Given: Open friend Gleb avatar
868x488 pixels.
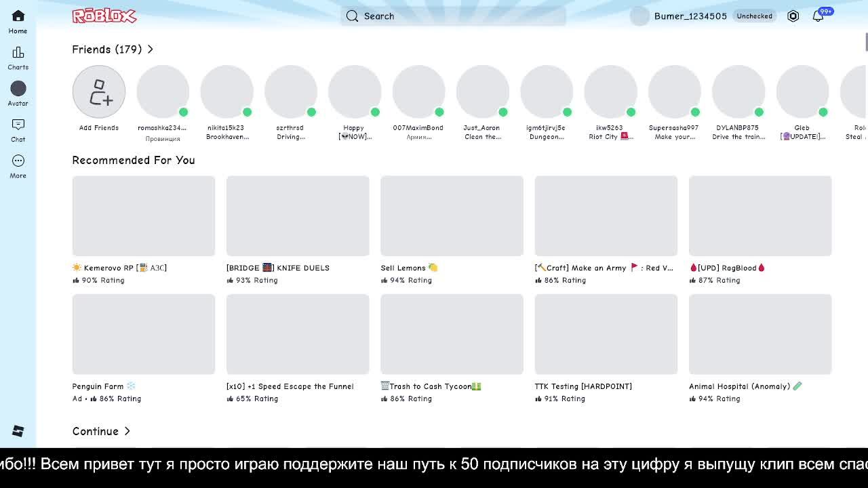Looking at the screenshot, I should 802,92.
